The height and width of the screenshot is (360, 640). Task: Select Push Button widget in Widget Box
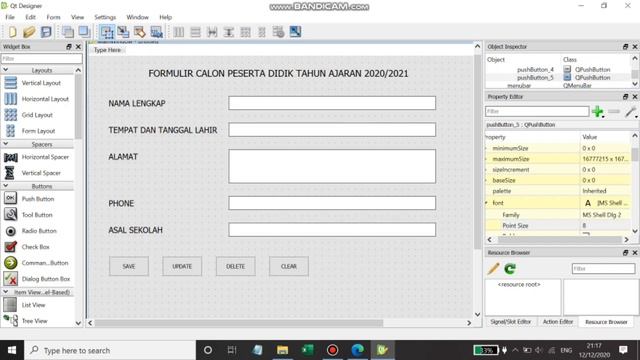point(38,199)
